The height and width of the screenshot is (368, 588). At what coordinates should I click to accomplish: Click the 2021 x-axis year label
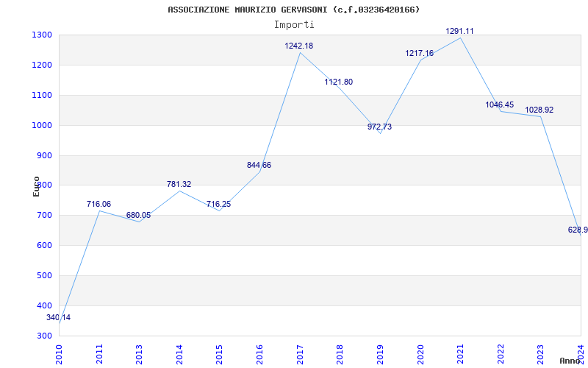[461, 355]
